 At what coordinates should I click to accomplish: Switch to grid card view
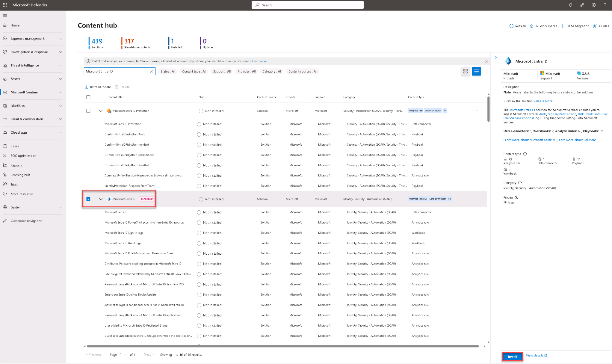(465, 71)
